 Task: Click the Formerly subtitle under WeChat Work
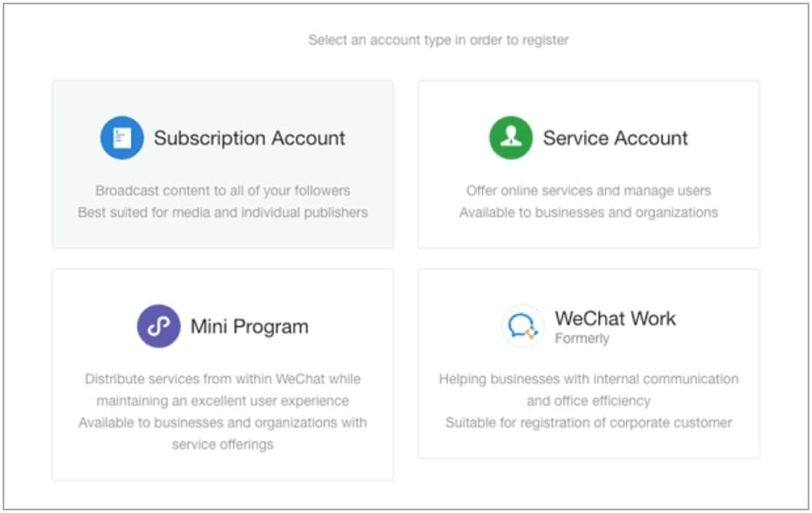[x=582, y=338]
